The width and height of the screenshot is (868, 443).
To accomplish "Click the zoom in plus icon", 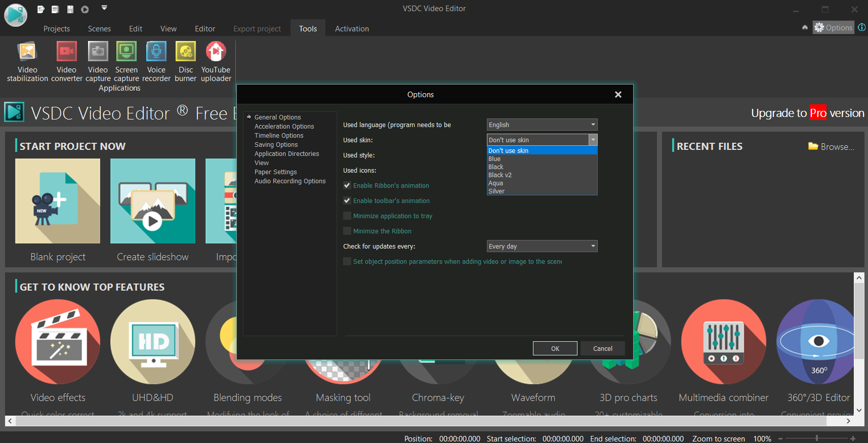I will 853,438.
